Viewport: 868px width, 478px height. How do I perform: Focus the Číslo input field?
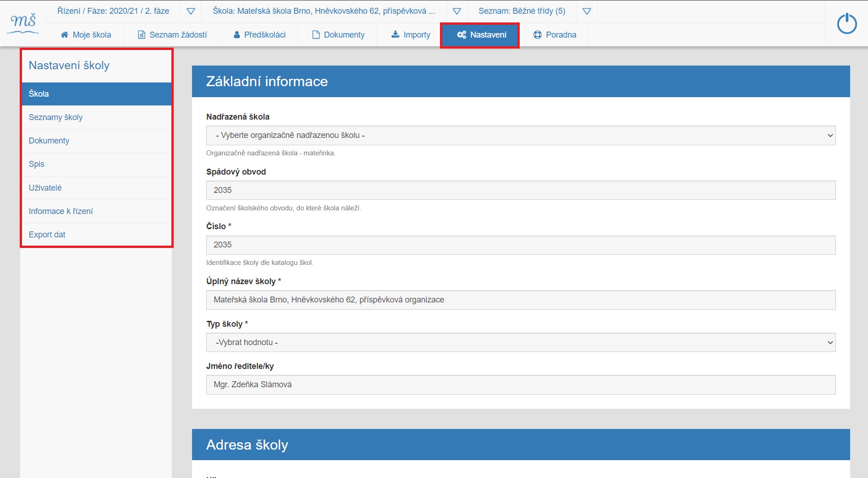pyautogui.click(x=521, y=245)
